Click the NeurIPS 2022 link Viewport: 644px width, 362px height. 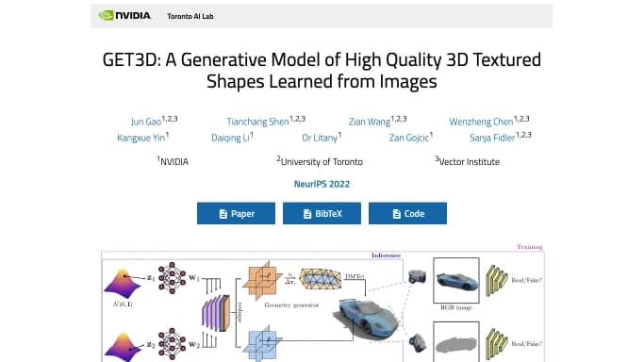pos(322,184)
